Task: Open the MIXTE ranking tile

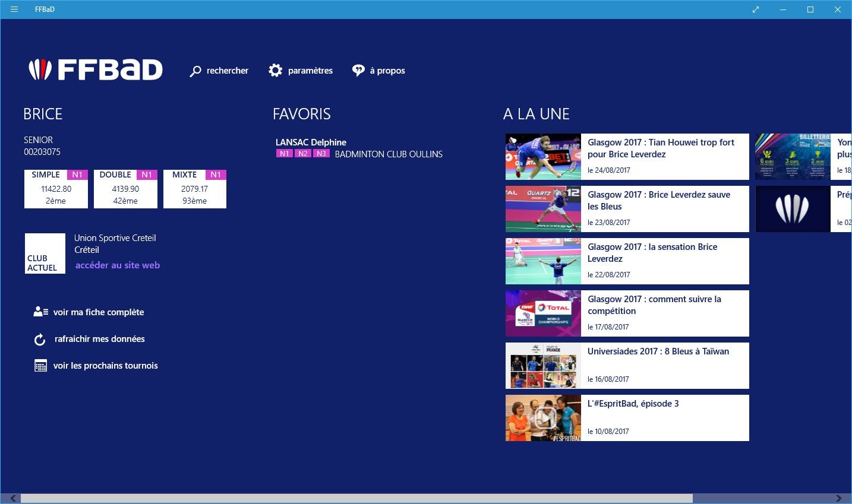Action: click(x=194, y=189)
